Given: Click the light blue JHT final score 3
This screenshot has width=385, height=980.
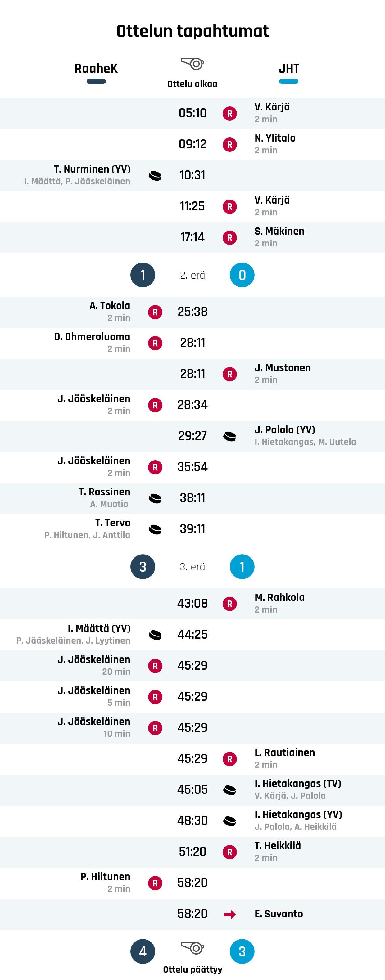Looking at the screenshot, I should click(x=242, y=951).
